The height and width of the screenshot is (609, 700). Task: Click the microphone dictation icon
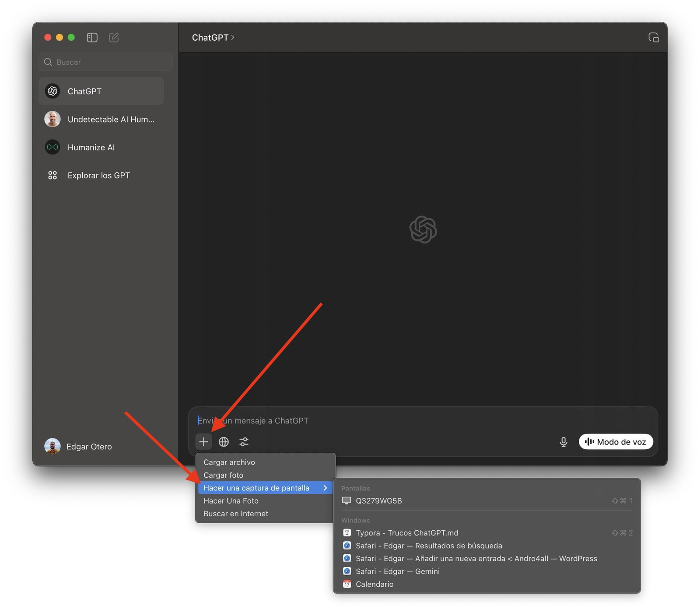point(563,442)
